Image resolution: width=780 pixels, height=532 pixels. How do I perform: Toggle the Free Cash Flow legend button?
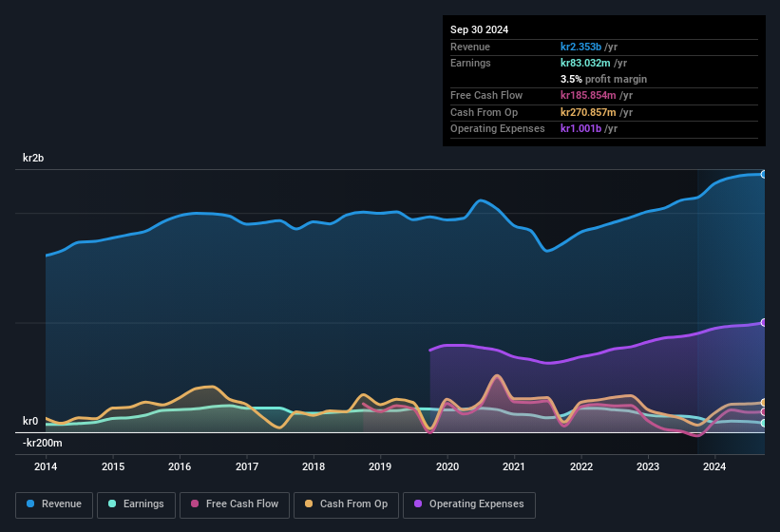click(x=235, y=504)
